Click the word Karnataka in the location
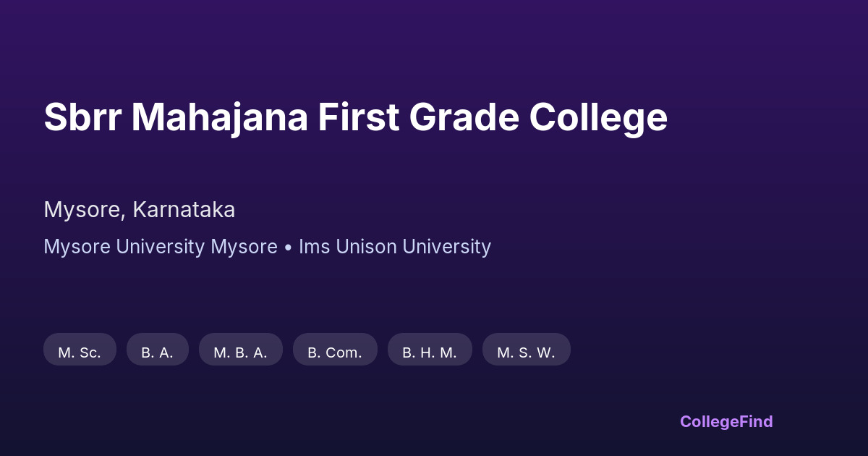868x456 pixels. coord(184,210)
